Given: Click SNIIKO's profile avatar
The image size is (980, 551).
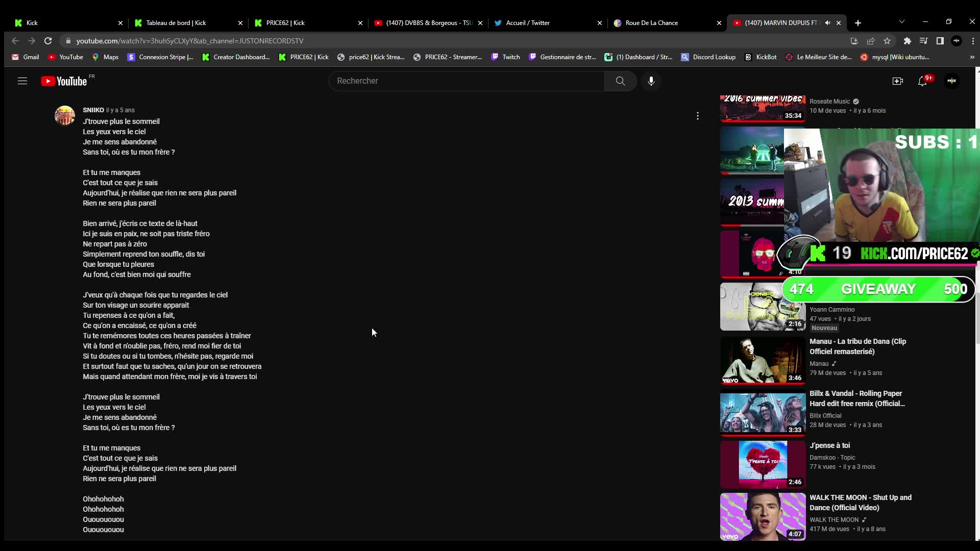Looking at the screenshot, I should pos(65,116).
